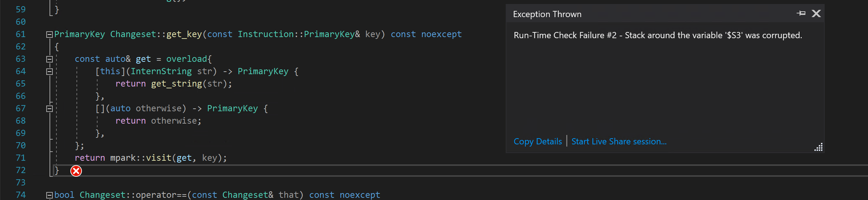Click the Run-Time Check Failure message text
Screen dimensions: 868x200
point(658,35)
